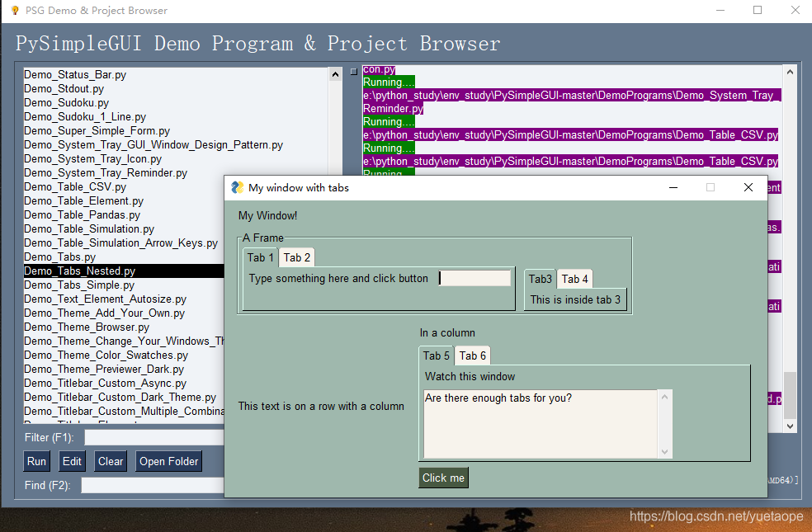The width and height of the screenshot is (812, 532).
Task: Select Demo_Super_Simple_Form.py
Action: pos(97,130)
